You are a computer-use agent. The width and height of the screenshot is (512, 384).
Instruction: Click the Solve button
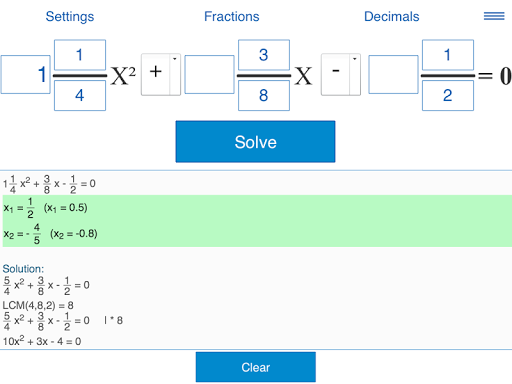[255, 142]
